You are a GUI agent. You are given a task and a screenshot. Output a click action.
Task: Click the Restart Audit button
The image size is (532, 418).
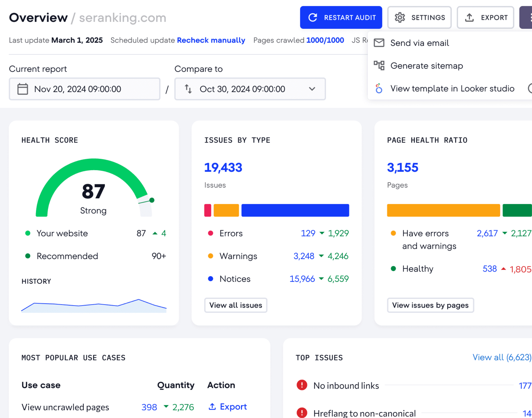pos(341,17)
